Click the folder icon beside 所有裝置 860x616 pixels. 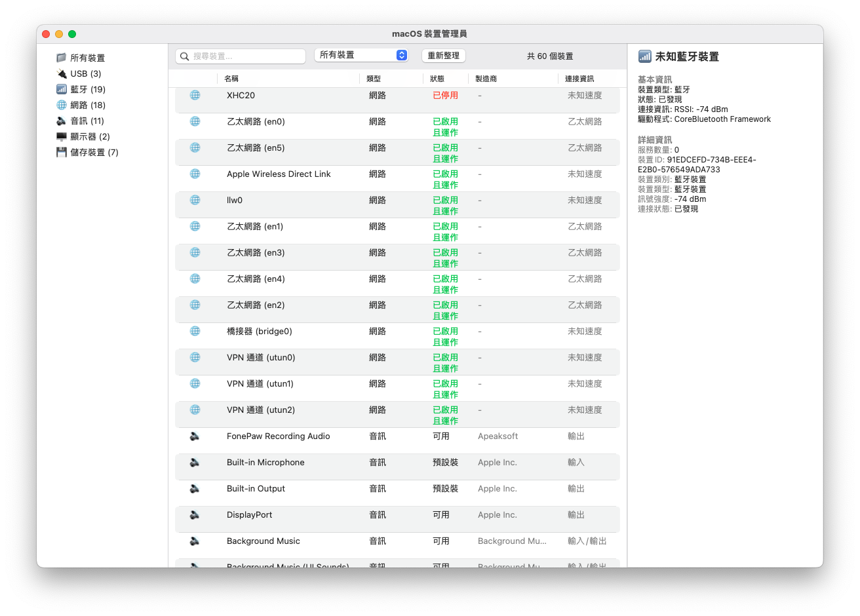click(x=62, y=58)
